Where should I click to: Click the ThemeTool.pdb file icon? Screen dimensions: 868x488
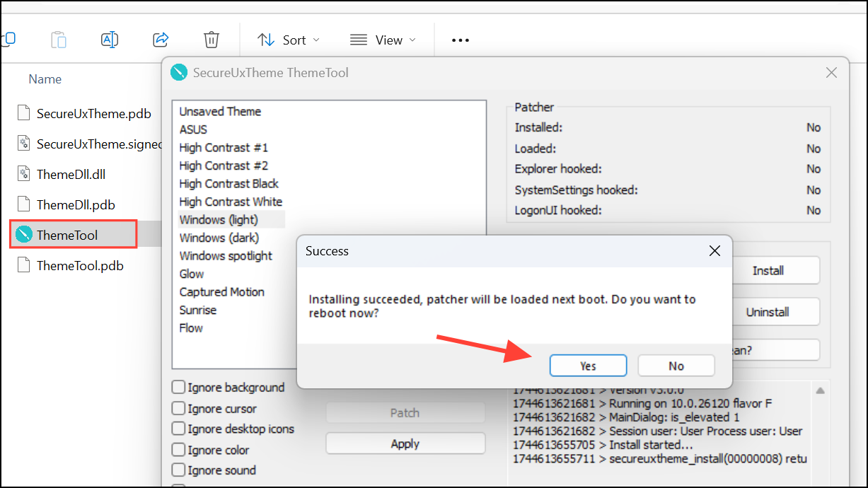tap(24, 265)
